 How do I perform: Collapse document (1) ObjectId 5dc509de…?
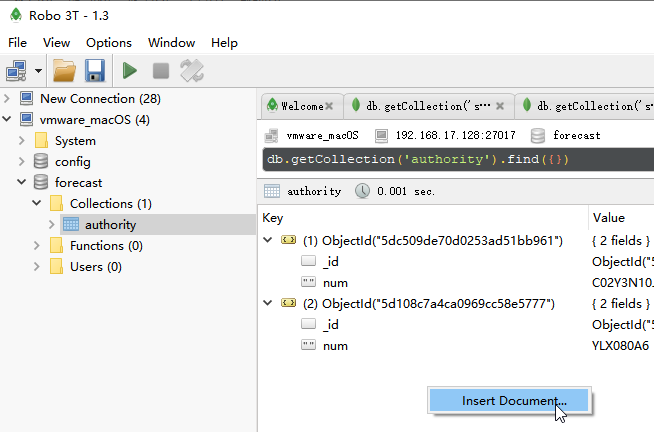(x=268, y=240)
